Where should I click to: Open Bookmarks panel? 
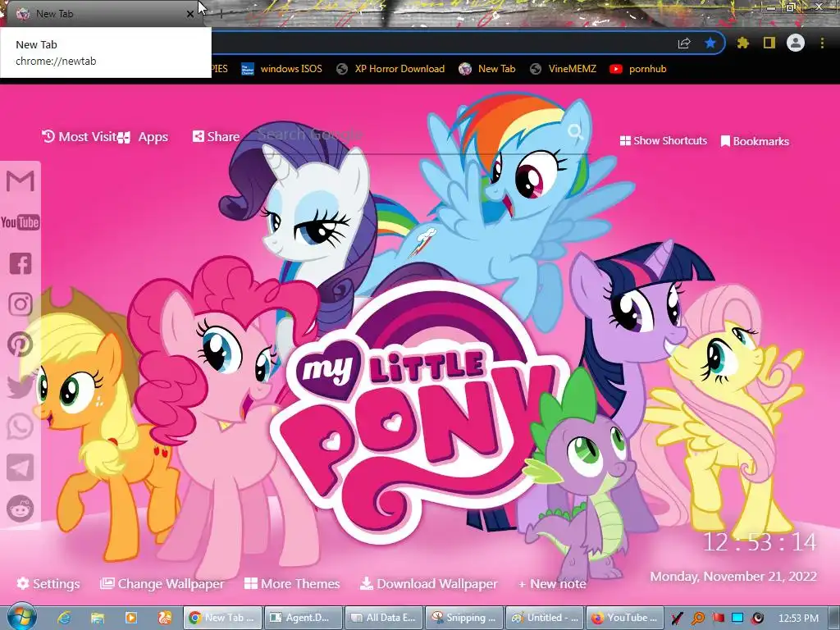755,141
